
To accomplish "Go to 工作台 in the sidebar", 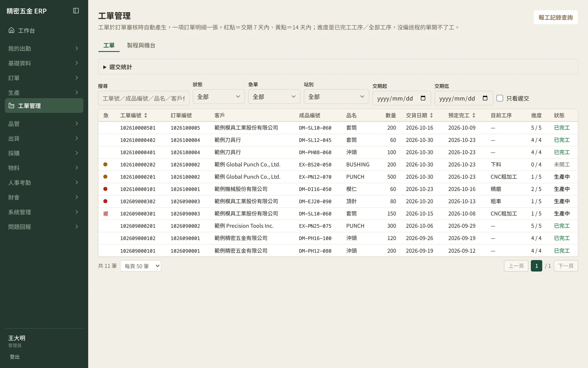I will [44, 30].
